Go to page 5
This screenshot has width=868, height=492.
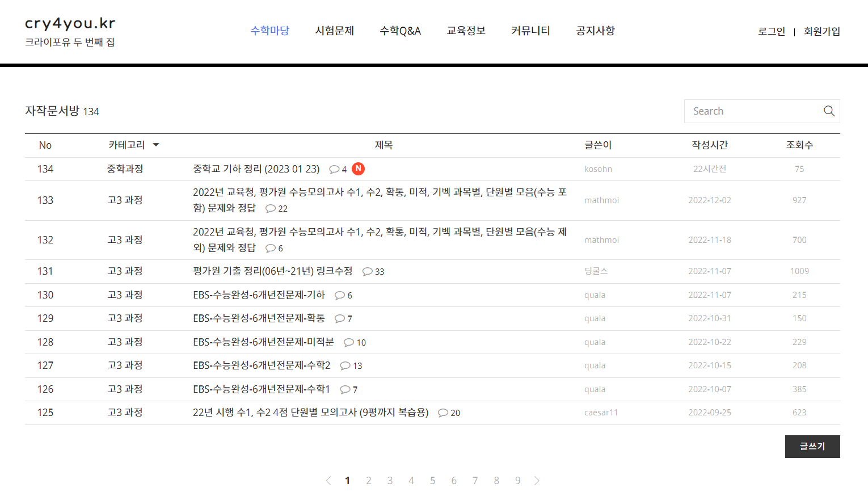[x=433, y=481]
